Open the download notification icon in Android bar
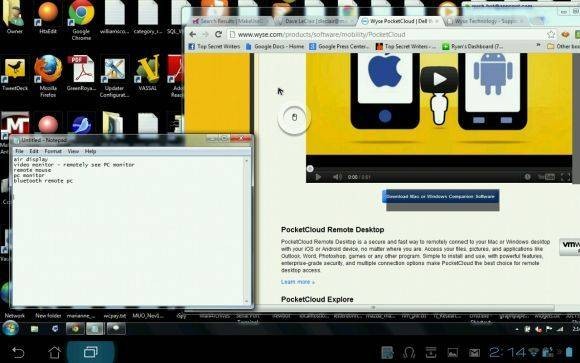The image size is (580, 363). pos(431,353)
